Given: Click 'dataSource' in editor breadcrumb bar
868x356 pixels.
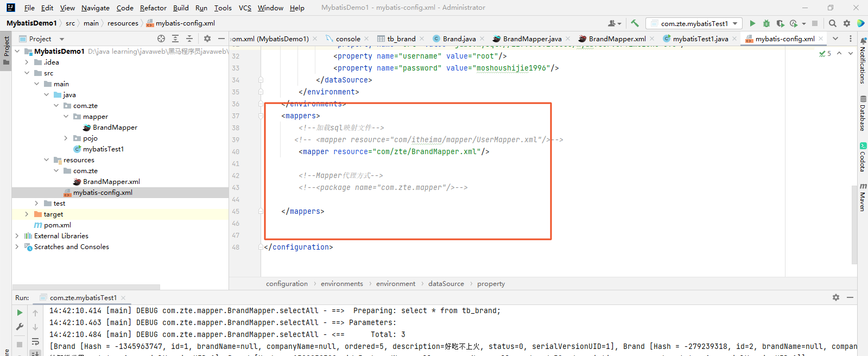Looking at the screenshot, I should pos(446,283).
